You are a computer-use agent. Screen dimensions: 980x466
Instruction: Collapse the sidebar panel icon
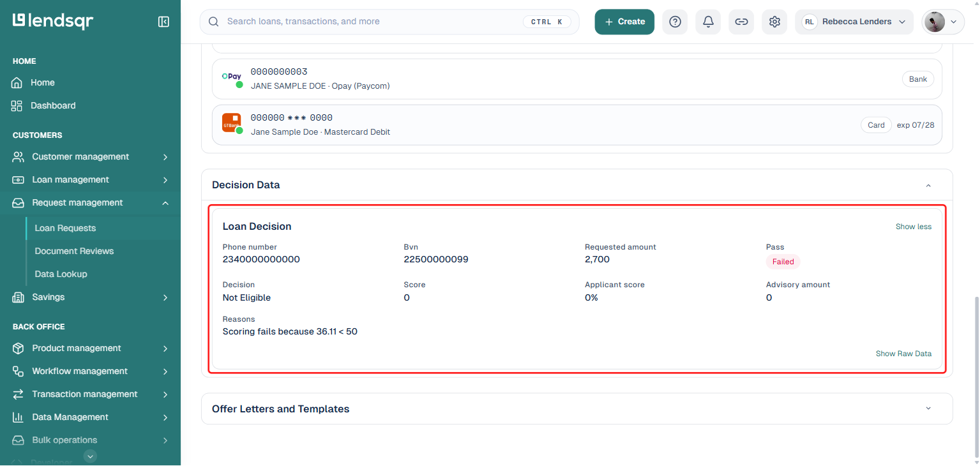[163, 22]
